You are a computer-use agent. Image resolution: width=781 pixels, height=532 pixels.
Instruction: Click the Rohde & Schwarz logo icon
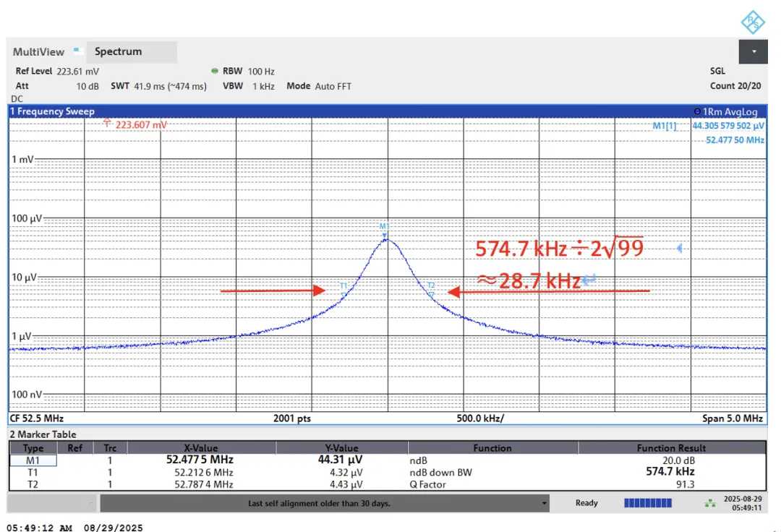point(753,22)
